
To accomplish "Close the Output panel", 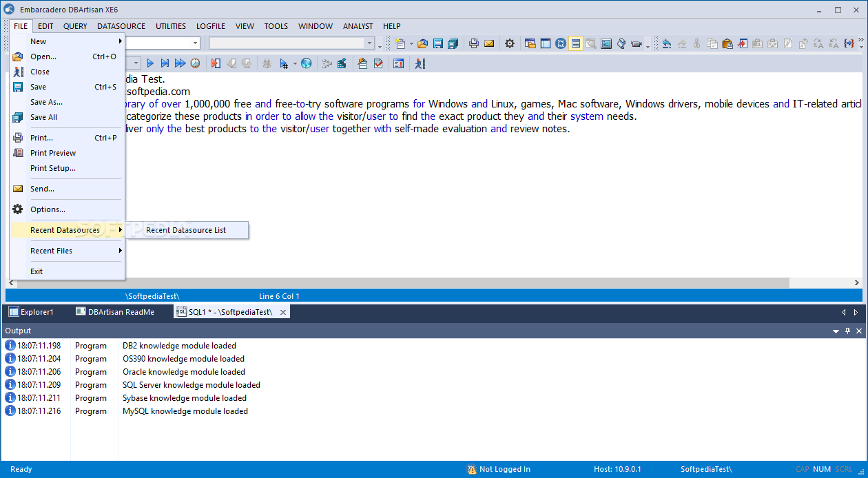I will 859,331.
